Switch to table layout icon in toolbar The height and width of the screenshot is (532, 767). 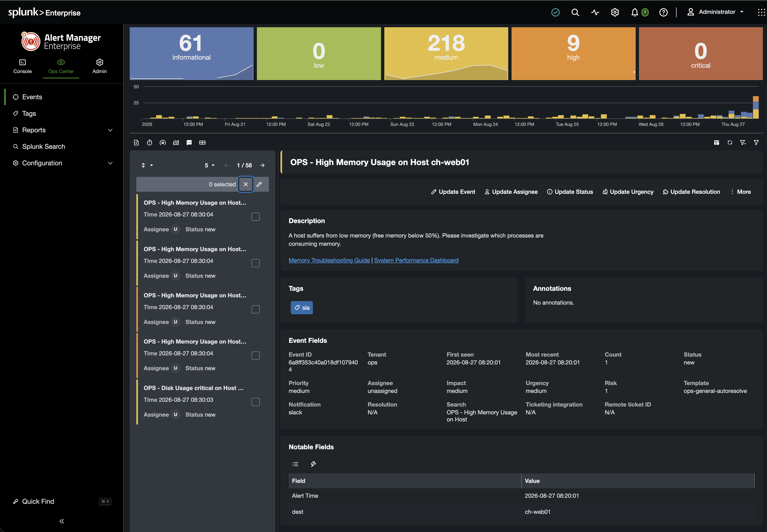202,143
